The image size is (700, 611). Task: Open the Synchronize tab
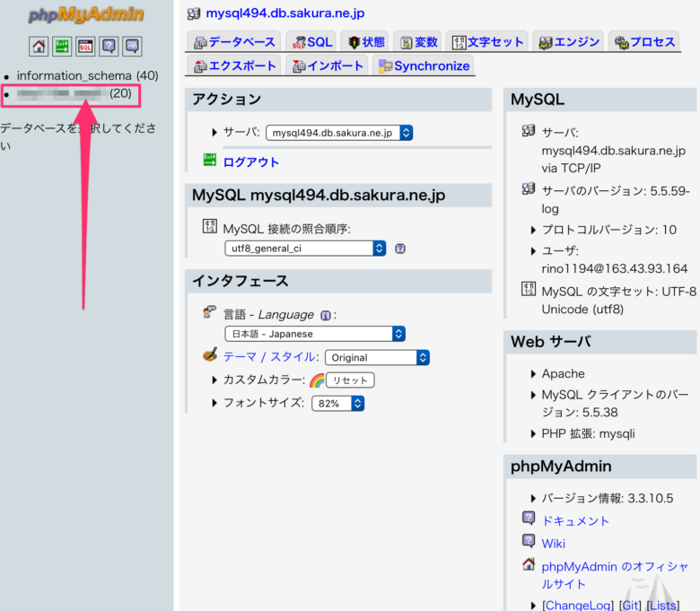pyautogui.click(x=424, y=66)
